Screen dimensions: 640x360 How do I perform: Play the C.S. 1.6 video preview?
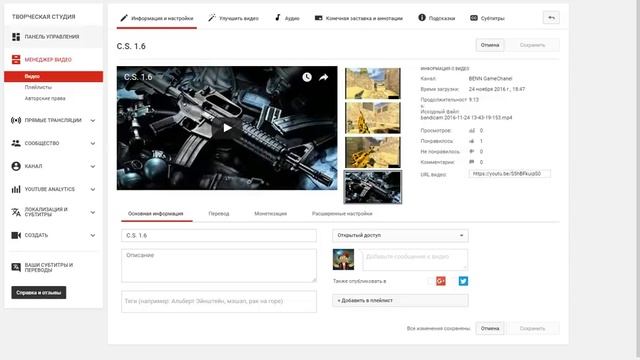point(227,128)
